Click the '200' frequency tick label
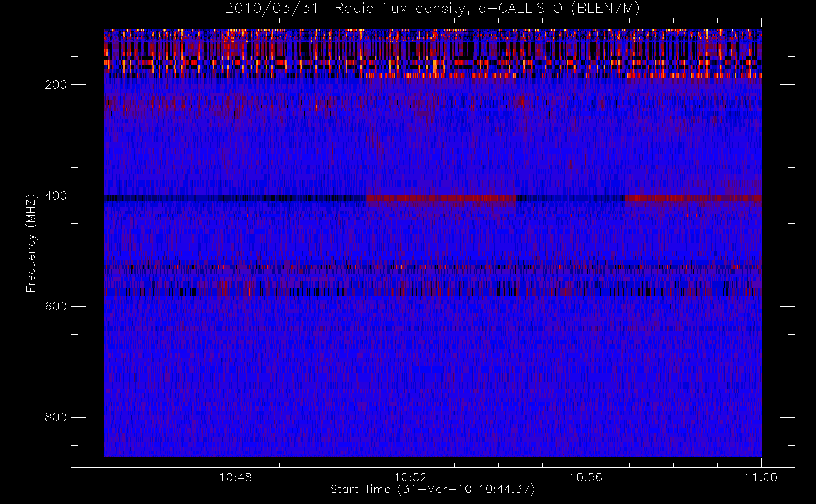 (x=56, y=85)
